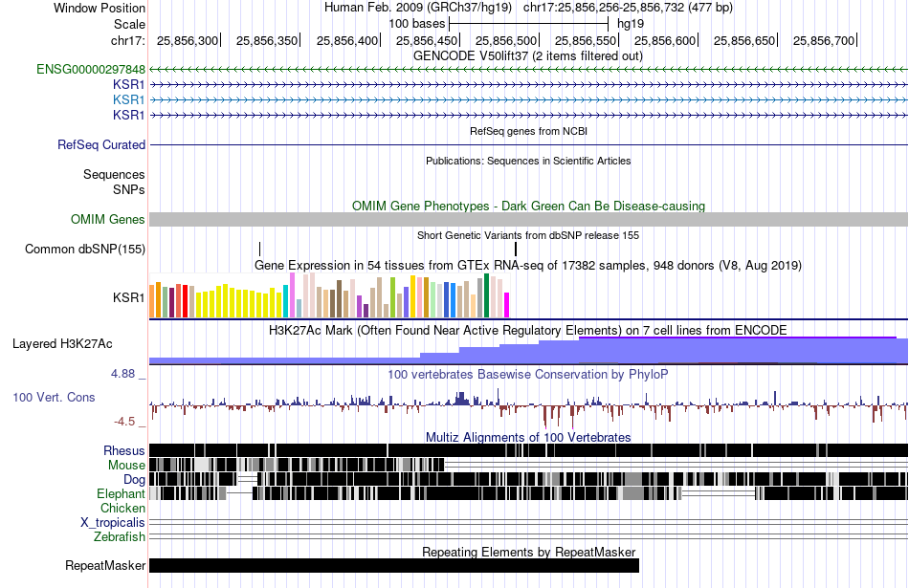Click the leftmost Common dbSNP variant tick
This screenshot has height=588, width=909.
(x=259, y=250)
